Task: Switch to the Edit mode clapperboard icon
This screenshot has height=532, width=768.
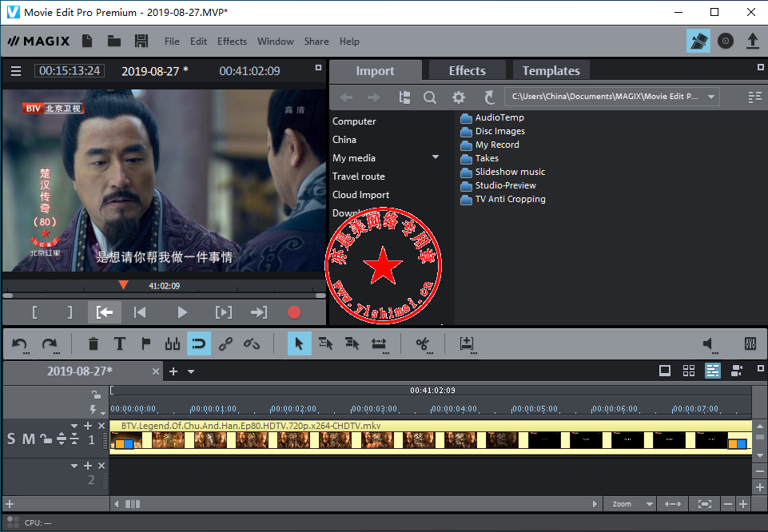Action: pos(698,41)
